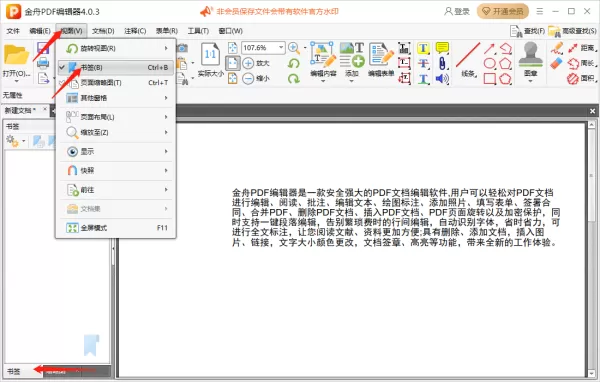The image size is (600, 382).
Task: Open the 注释(C) menu
Action: tap(135, 31)
